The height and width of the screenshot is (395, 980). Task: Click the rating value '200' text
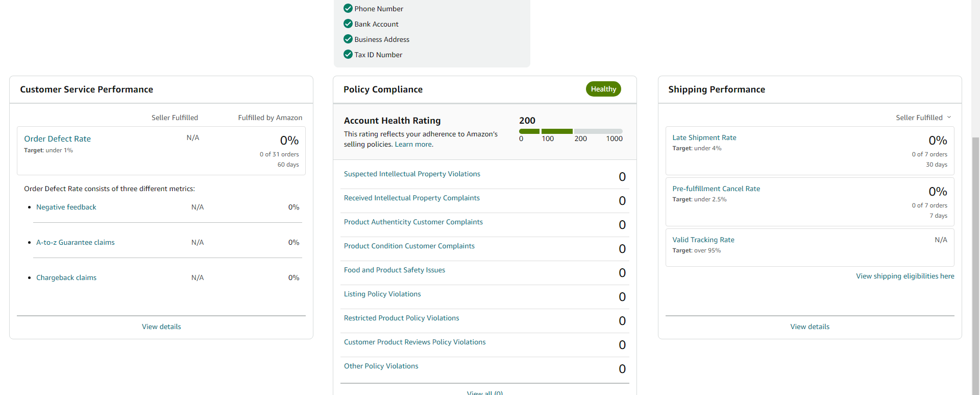[x=527, y=121]
